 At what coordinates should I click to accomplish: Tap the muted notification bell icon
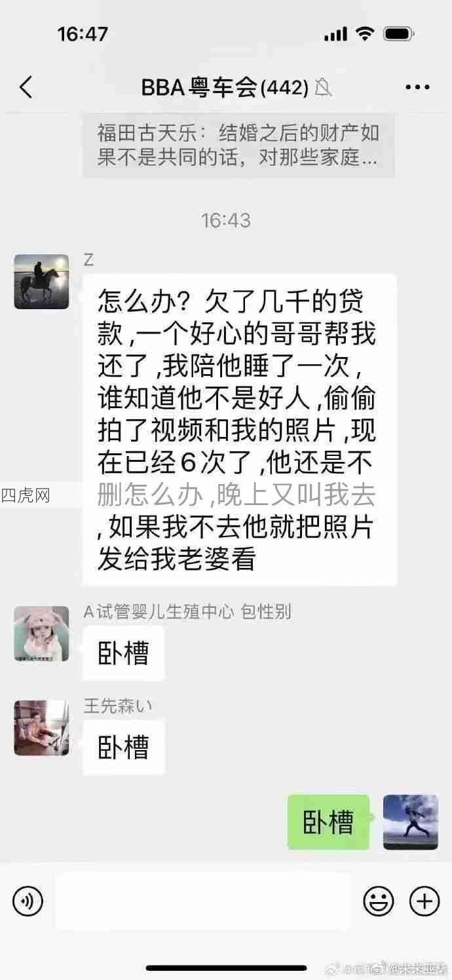tap(323, 87)
